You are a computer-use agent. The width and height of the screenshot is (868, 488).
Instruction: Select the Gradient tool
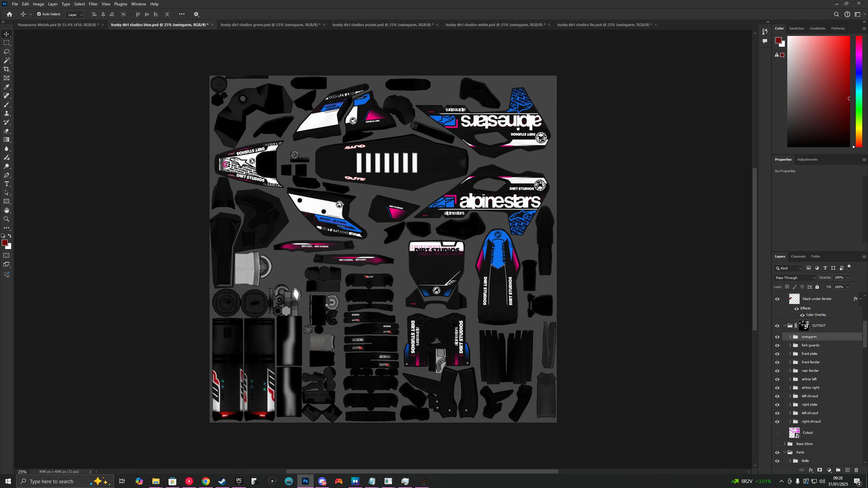pyautogui.click(x=7, y=140)
